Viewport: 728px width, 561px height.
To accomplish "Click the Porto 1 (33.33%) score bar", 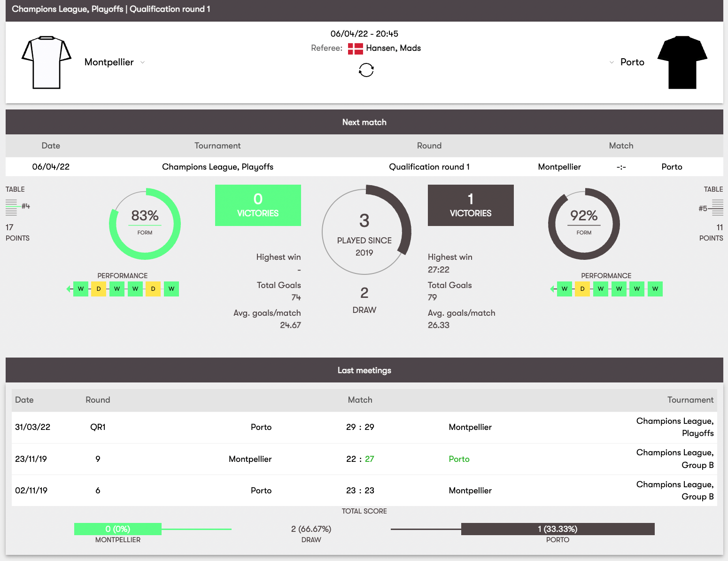I will [x=558, y=529].
